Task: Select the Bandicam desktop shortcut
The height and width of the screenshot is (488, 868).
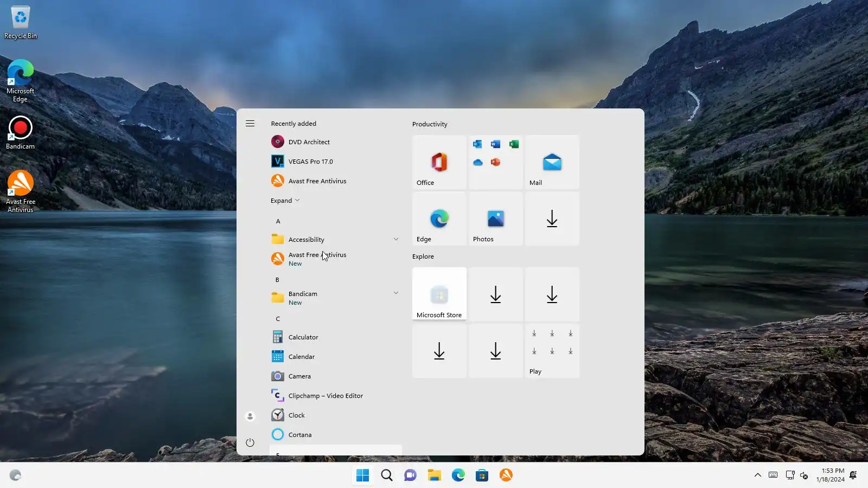Action: coord(21,133)
